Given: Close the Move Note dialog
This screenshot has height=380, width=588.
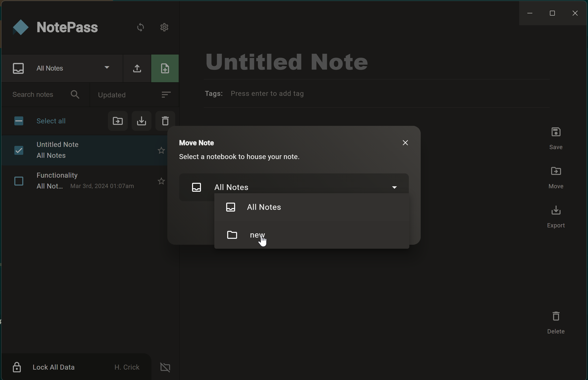Looking at the screenshot, I should click(x=405, y=143).
